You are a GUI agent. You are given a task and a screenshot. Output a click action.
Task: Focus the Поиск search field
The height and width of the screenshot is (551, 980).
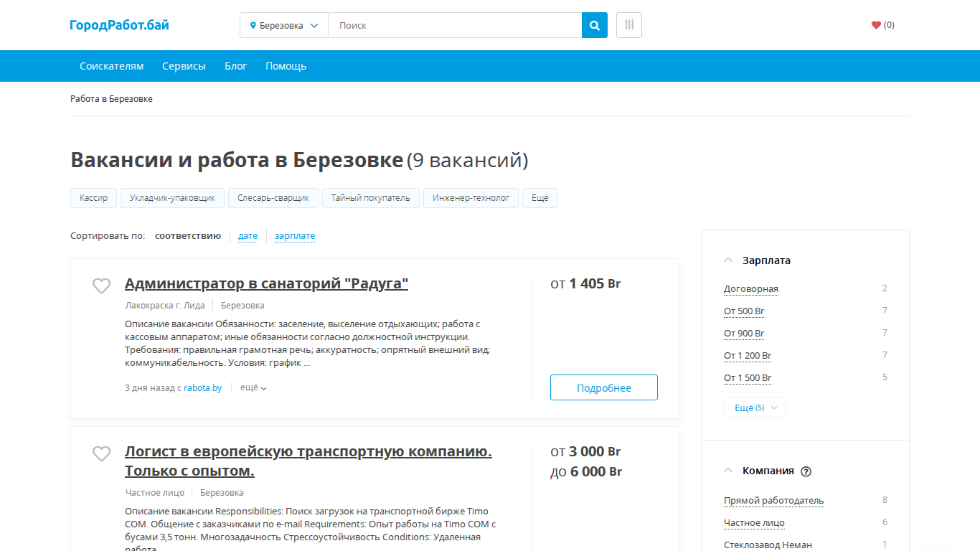455,25
